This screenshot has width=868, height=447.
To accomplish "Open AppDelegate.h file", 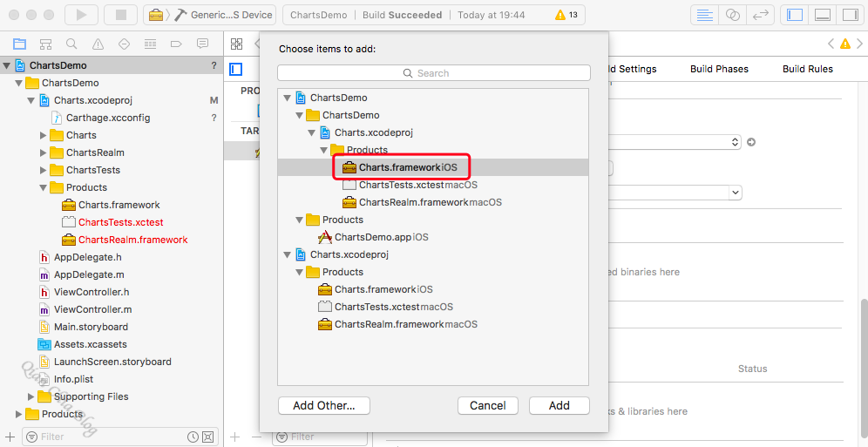I will (87, 257).
